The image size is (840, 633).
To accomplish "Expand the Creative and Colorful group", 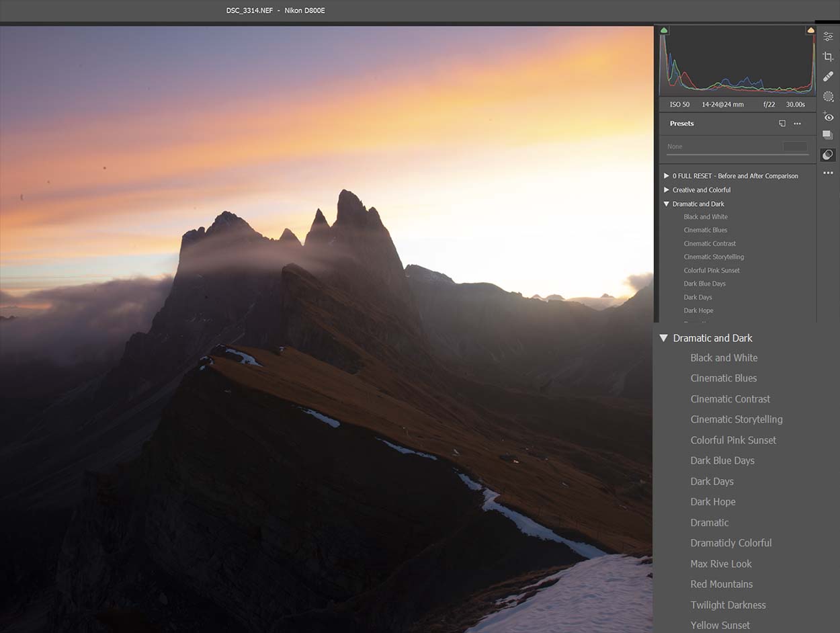I will 667,190.
